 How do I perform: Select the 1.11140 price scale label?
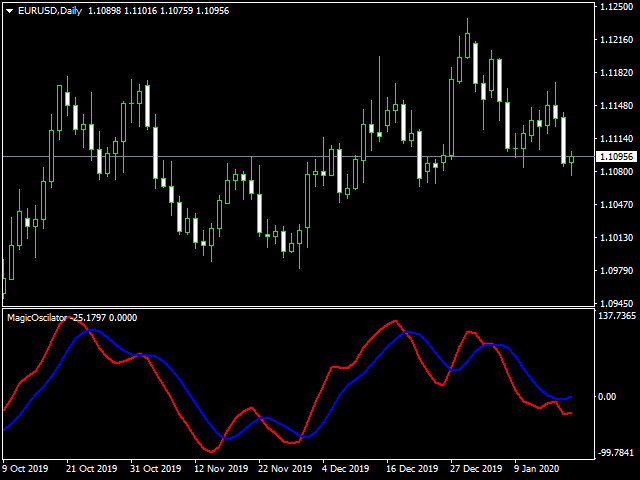click(616, 139)
